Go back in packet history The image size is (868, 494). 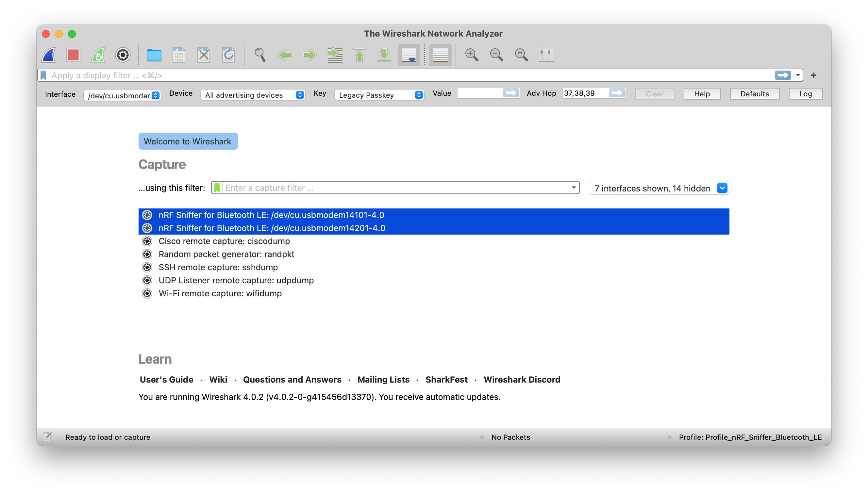[x=285, y=55]
